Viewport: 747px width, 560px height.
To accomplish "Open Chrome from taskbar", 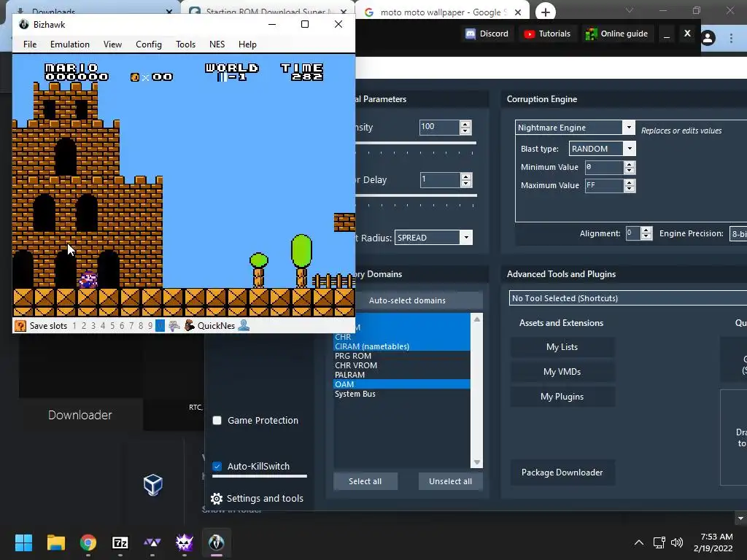I will pos(88,542).
